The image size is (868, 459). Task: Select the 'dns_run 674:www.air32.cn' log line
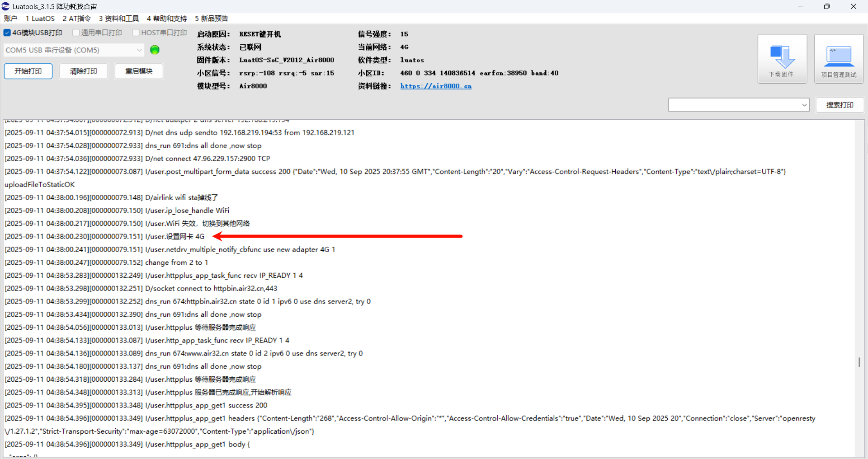coord(184,353)
